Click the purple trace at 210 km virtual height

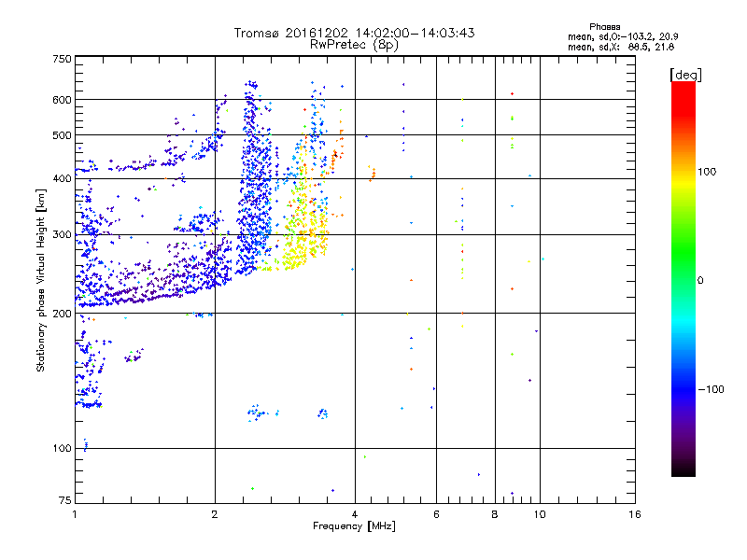pos(143,298)
